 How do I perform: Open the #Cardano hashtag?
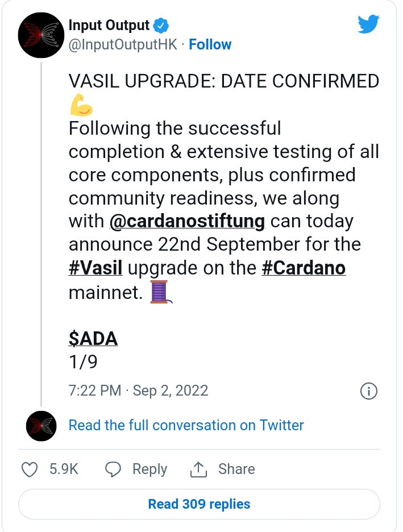pos(304,268)
